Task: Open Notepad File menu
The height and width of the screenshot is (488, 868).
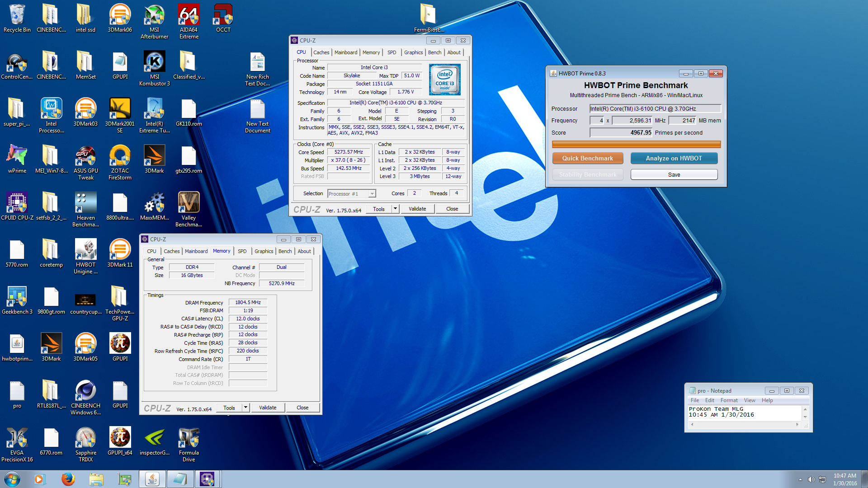Action: [x=695, y=400]
